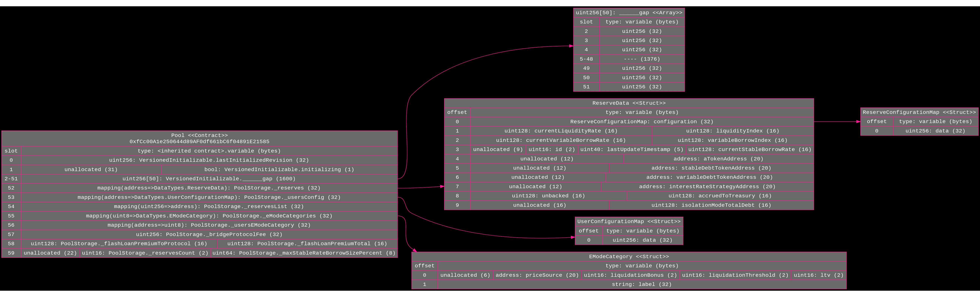
Task: Select '---- (1376)' row in gap array
Action: (x=642, y=59)
